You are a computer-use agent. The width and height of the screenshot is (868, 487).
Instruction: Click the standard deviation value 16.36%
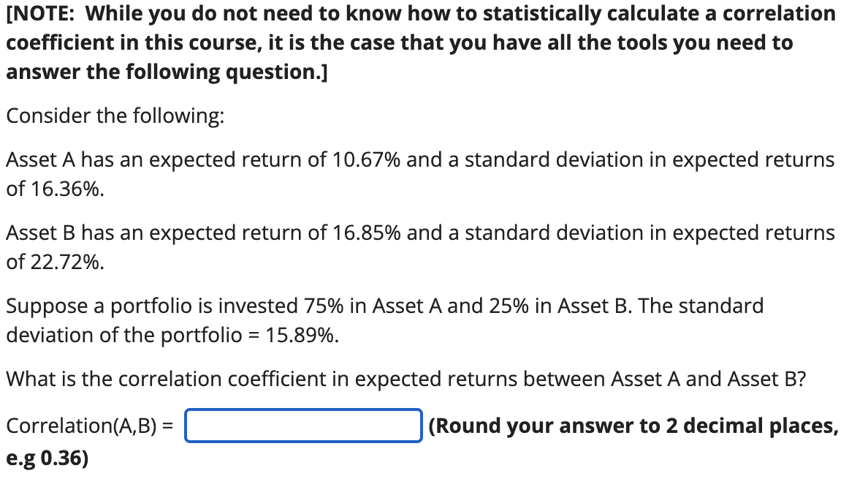click(x=67, y=188)
